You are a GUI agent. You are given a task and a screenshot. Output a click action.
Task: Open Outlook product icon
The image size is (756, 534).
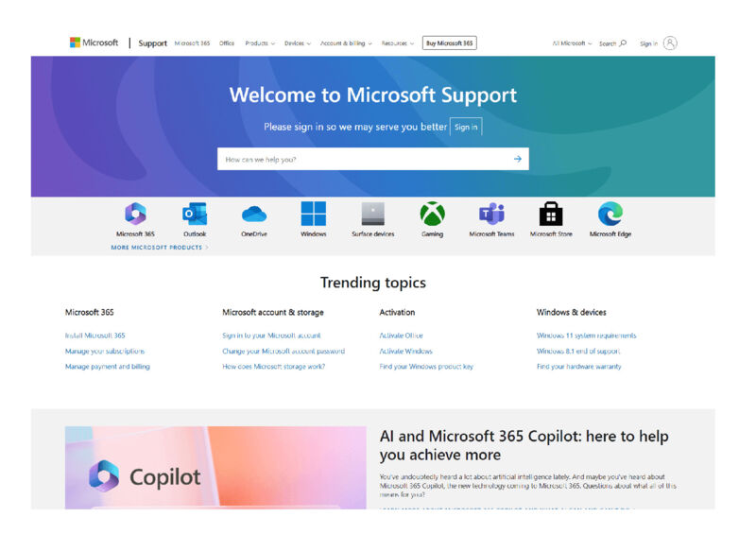195,214
